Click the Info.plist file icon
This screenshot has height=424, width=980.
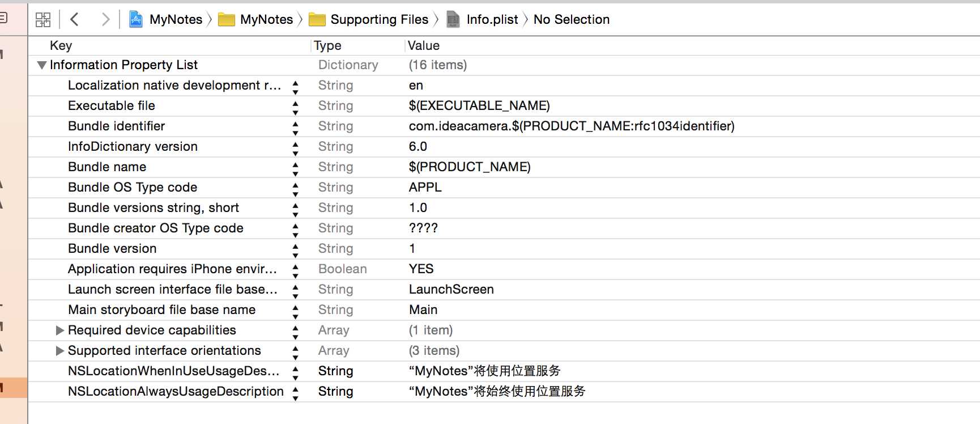[453, 20]
